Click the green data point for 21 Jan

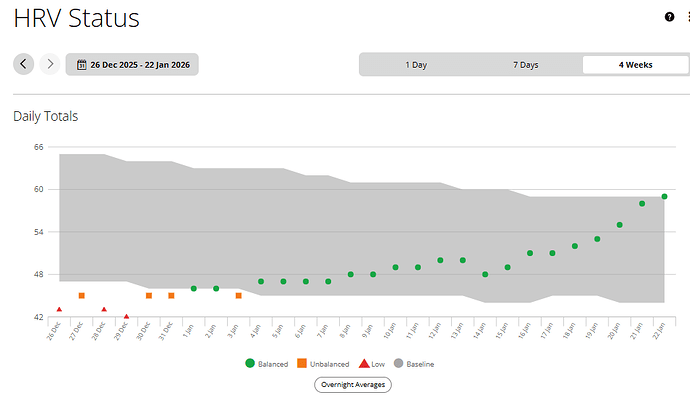(x=642, y=204)
